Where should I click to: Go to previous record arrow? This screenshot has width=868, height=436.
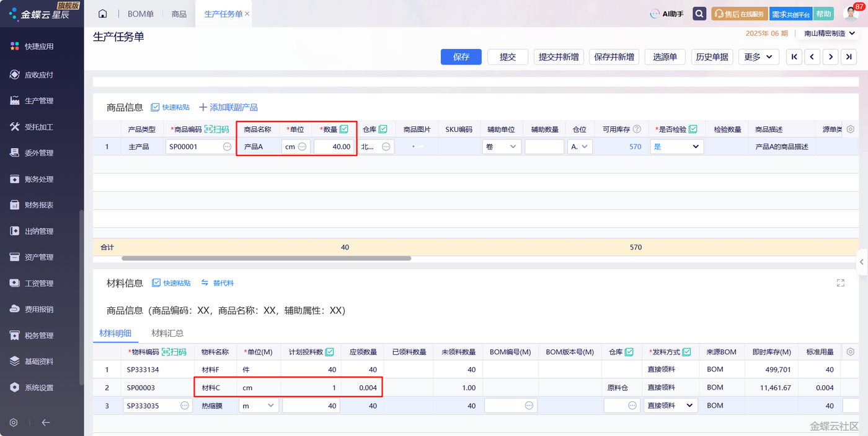[x=812, y=57]
